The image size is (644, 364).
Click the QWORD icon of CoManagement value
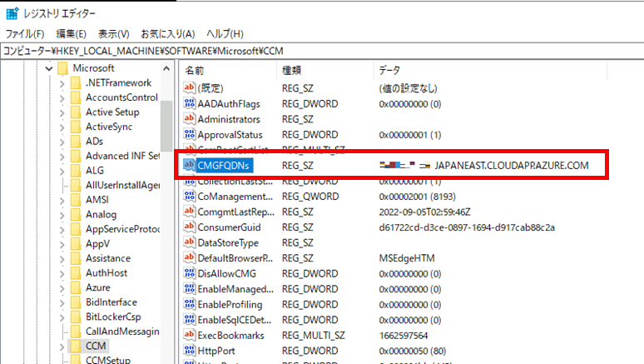[189, 196]
